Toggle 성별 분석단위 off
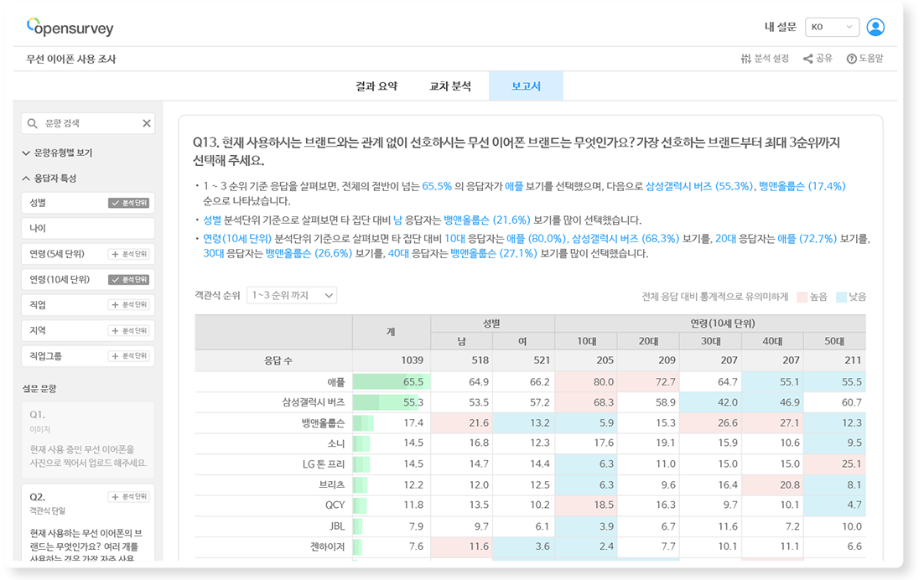924x580 pixels. tap(128, 203)
